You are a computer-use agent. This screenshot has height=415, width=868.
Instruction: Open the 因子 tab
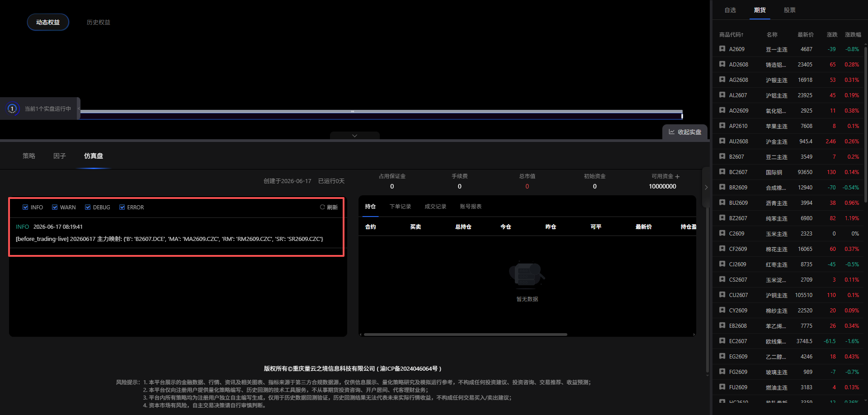pyautogui.click(x=60, y=156)
